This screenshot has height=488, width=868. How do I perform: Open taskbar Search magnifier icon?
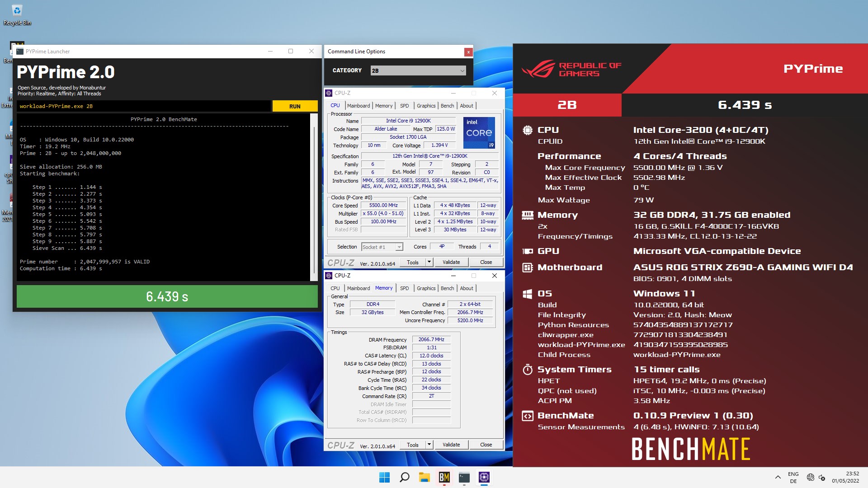[405, 477]
